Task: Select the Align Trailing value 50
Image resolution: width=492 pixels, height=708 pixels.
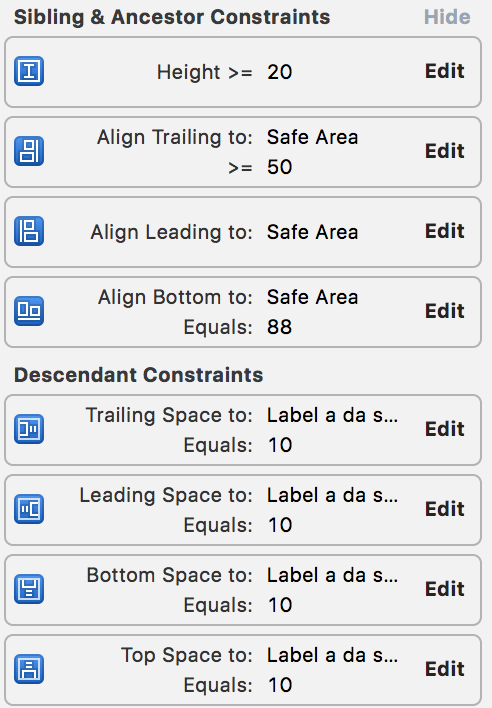Action: pos(279,167)
